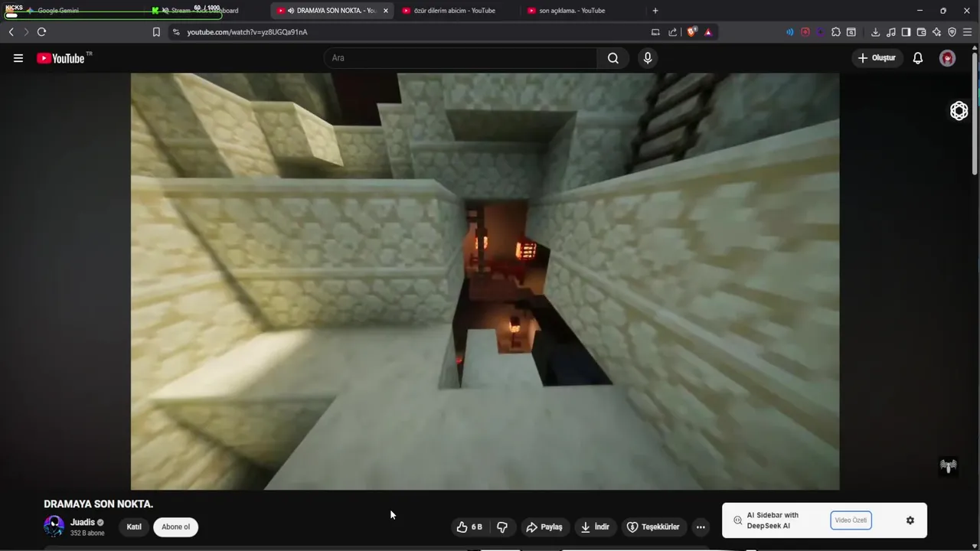Screen dimensions: 980x551
Task: Switch to Stream Kick Dashboard tab
Action: pyautogui.click(x=204, y=11)
